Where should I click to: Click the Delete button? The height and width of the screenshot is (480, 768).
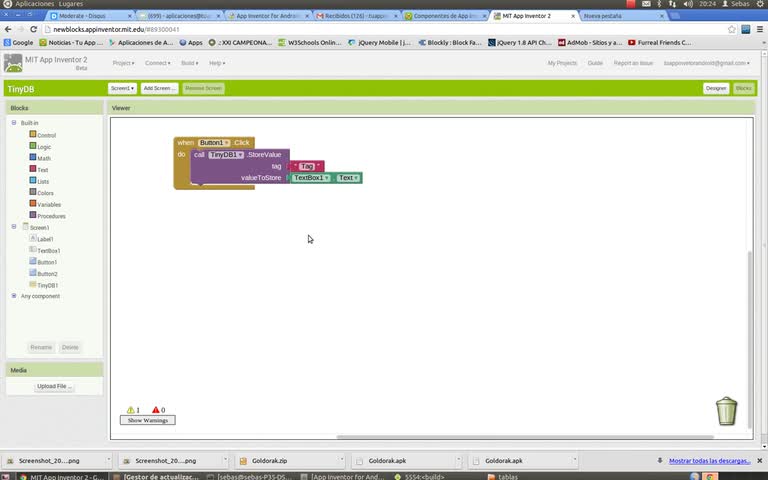[x=70, y=347]
